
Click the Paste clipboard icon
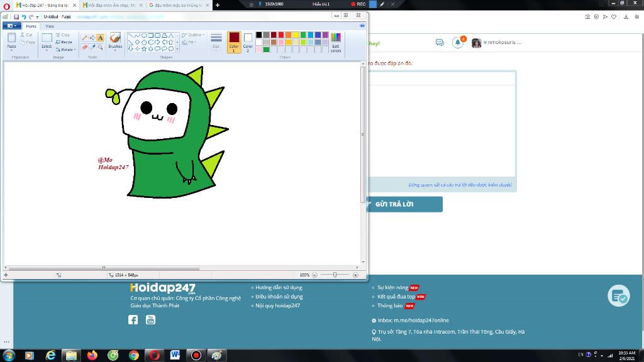(11, 38)
